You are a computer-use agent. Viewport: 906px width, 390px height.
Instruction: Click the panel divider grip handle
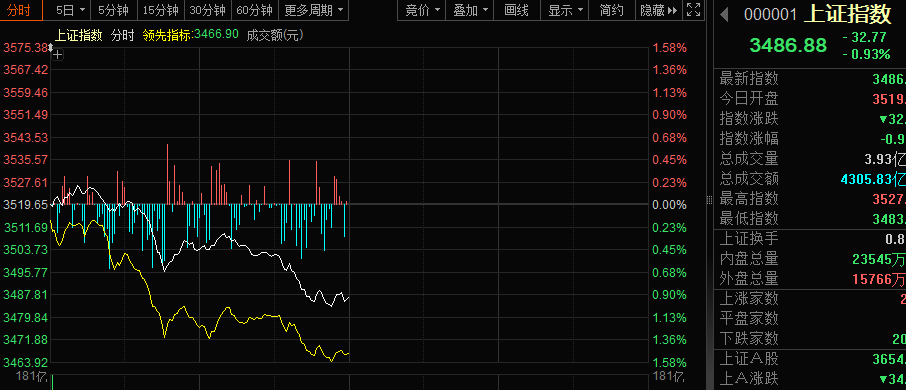click(710, 199)
